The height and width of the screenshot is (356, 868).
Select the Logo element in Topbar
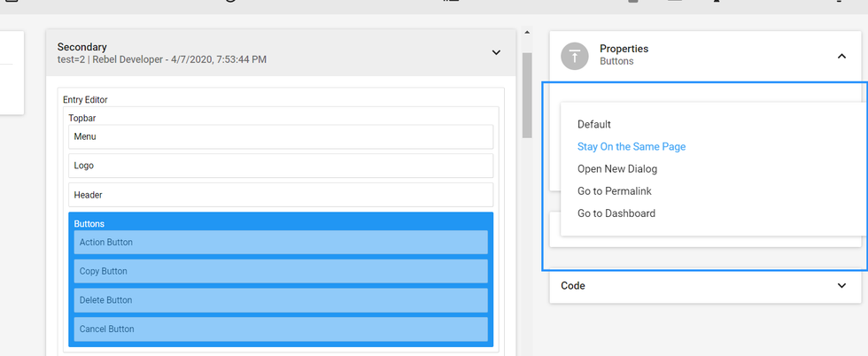pyautogui.click(x=280, y=166)
